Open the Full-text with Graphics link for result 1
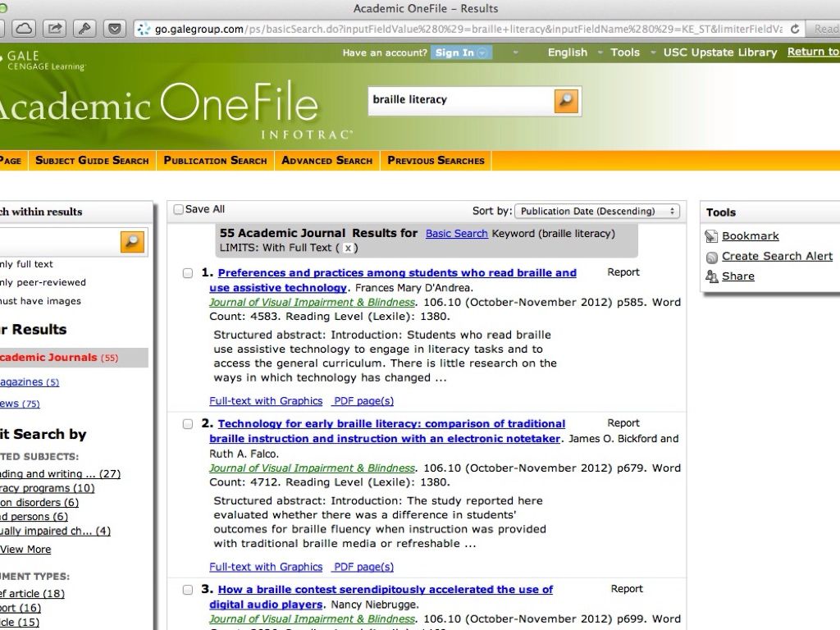This screenshot has height=630, width=840. tap(266, 401)
